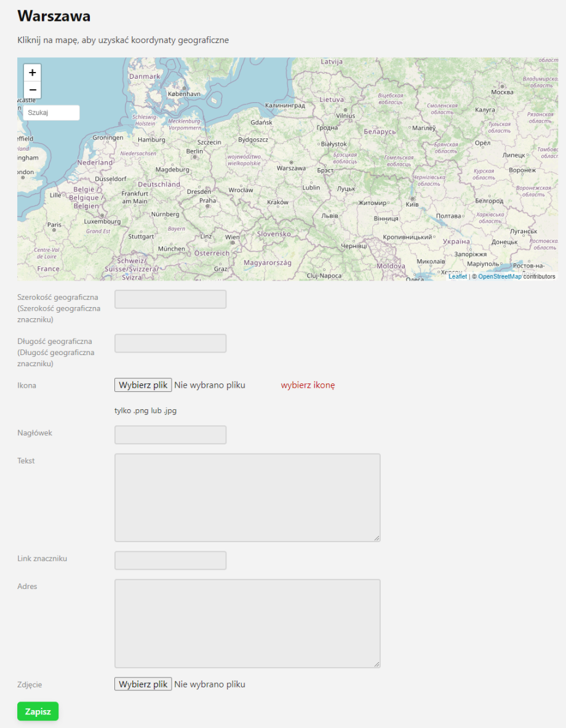Grab the Adres textarea resize handle
Viewport: 566px width, 728px height.
pyautogui.click(x=377, y=663)
